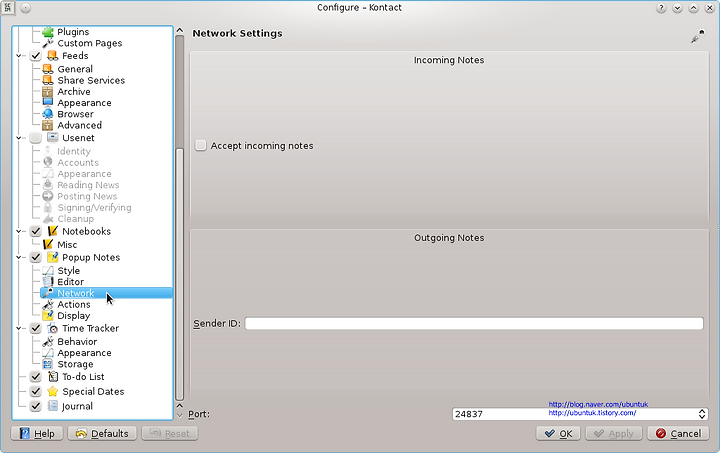The image size is (720, 453).
Task: Click the scrollbar down arrow
Action: pos(180,415)
